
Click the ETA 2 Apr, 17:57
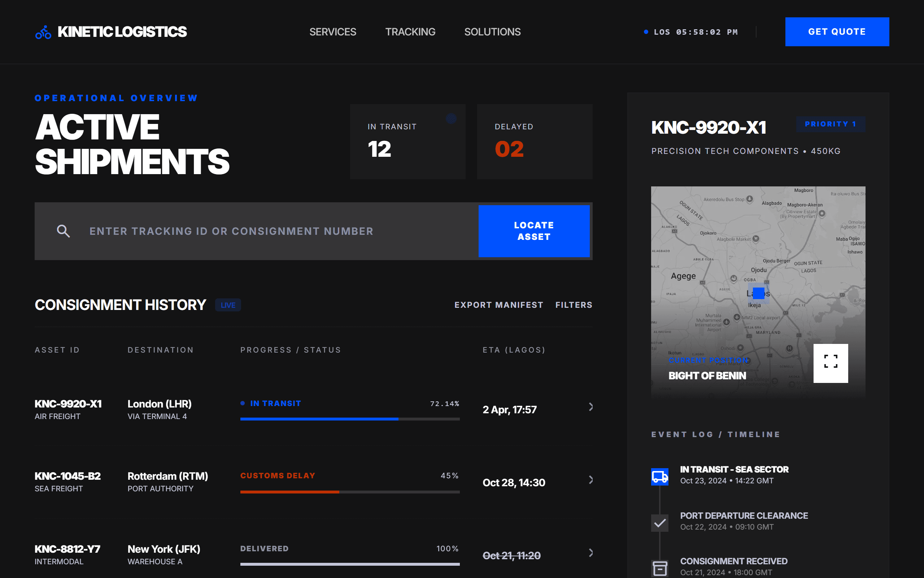point(509,410)
